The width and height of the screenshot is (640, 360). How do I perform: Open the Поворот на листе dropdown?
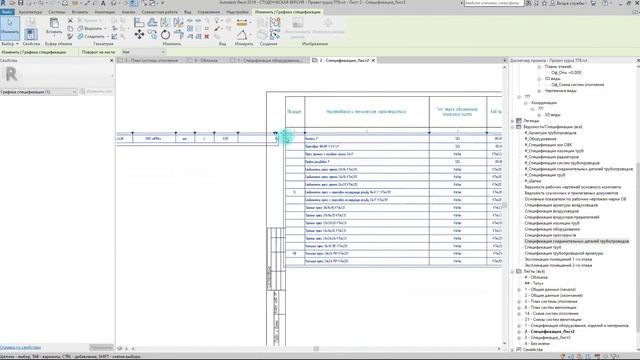coord(144,52)
